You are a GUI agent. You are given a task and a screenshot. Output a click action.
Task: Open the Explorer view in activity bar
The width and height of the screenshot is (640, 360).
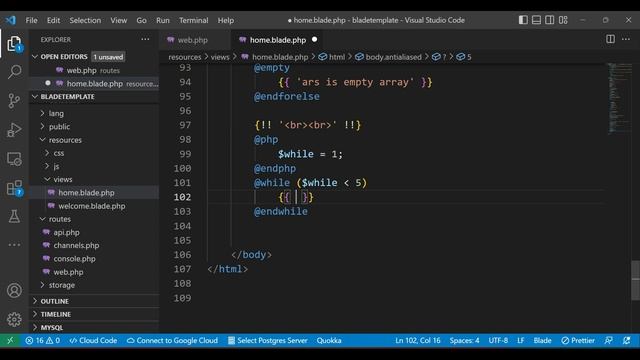pos(14,44)
